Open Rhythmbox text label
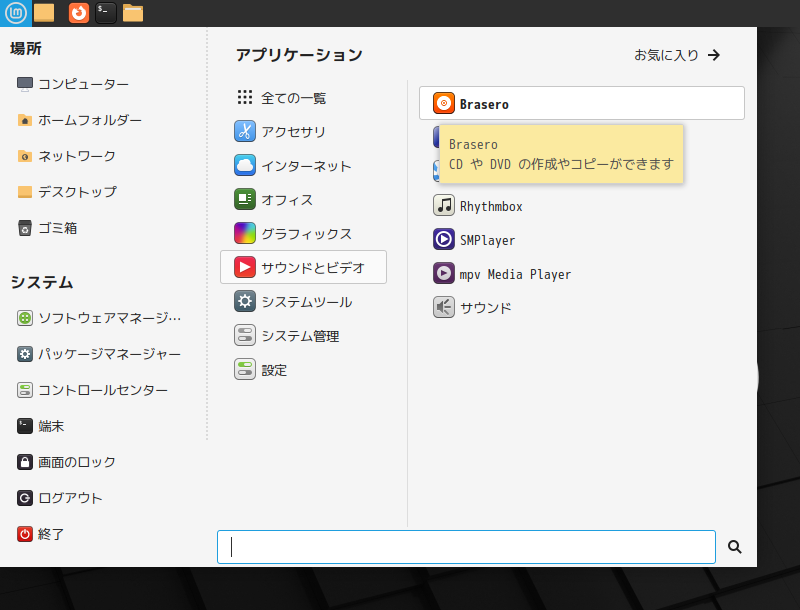This screenshot has width=800, height=610. click(x=491, y=206)
